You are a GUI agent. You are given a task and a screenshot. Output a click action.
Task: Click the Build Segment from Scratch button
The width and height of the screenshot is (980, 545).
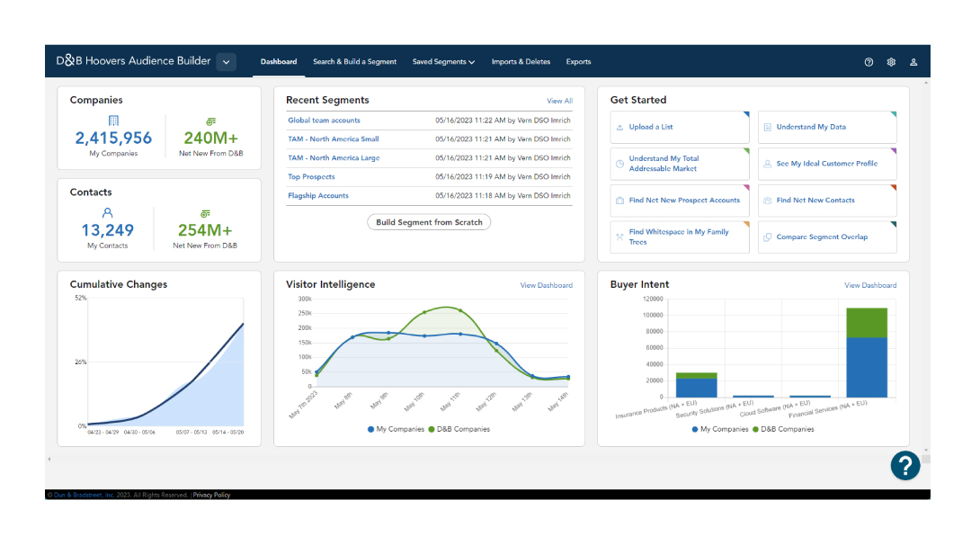429,222
